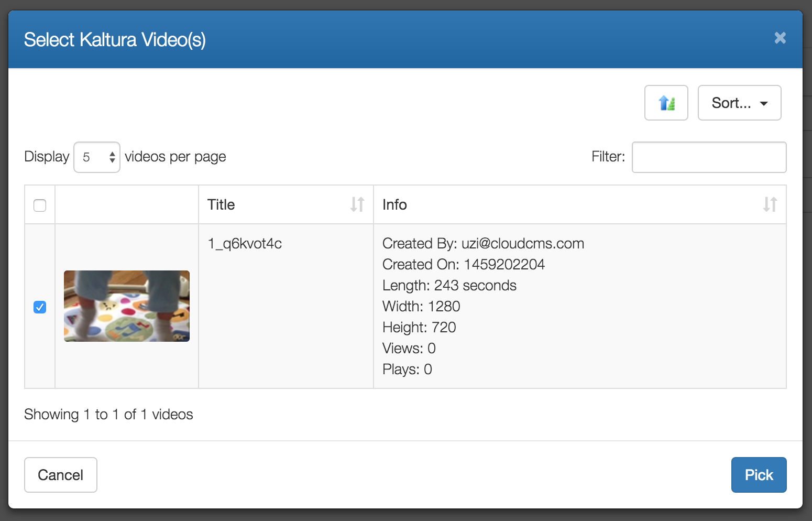Click the Showing 1 to 1 videos text

[108, 415]
